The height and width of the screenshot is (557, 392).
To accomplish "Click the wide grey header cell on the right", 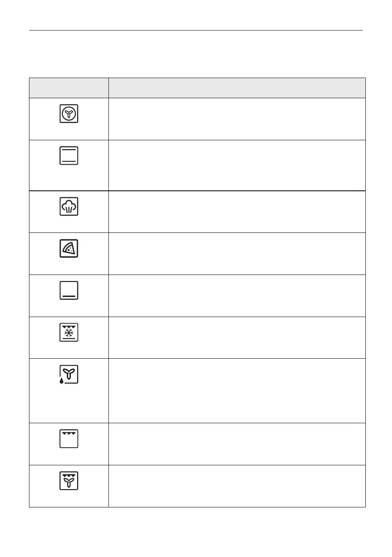I will pyautogui.click(x=237, y=88).
